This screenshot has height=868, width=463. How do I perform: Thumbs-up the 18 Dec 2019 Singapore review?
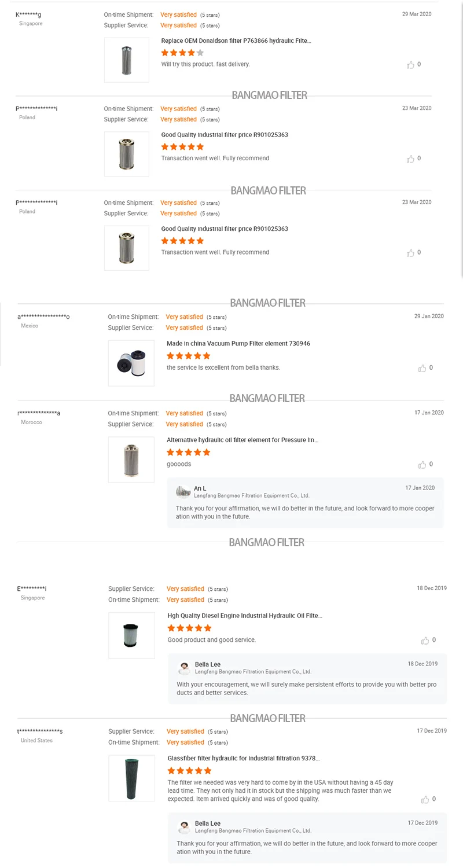(x=425, y=641)
